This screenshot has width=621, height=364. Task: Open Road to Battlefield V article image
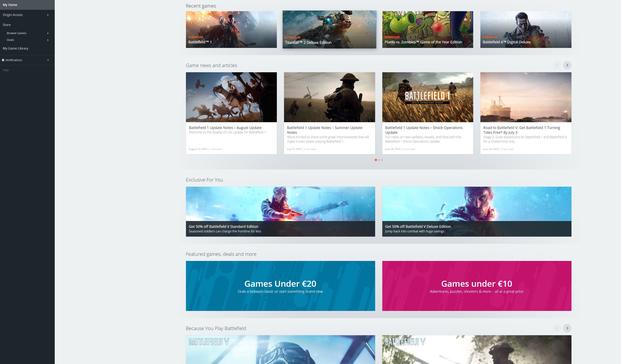click(x=526, y=97)
